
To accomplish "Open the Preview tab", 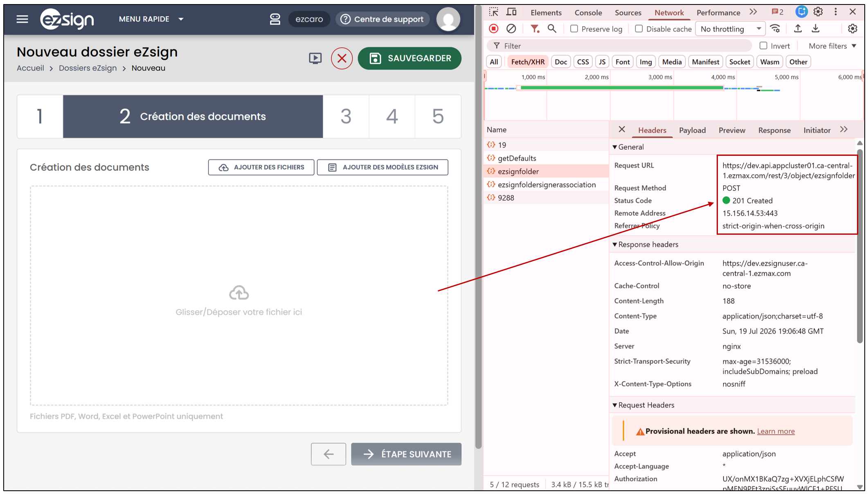I will click(732, 130).
